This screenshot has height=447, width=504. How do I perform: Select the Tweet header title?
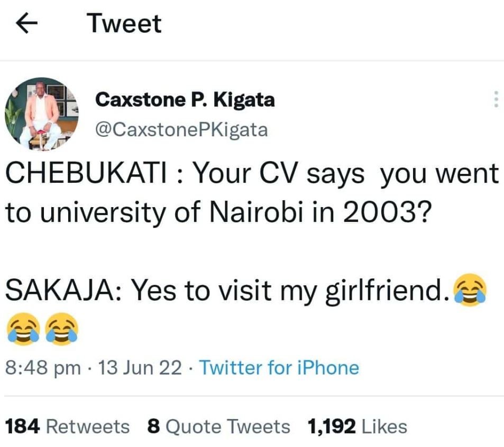tap(124, 22)
